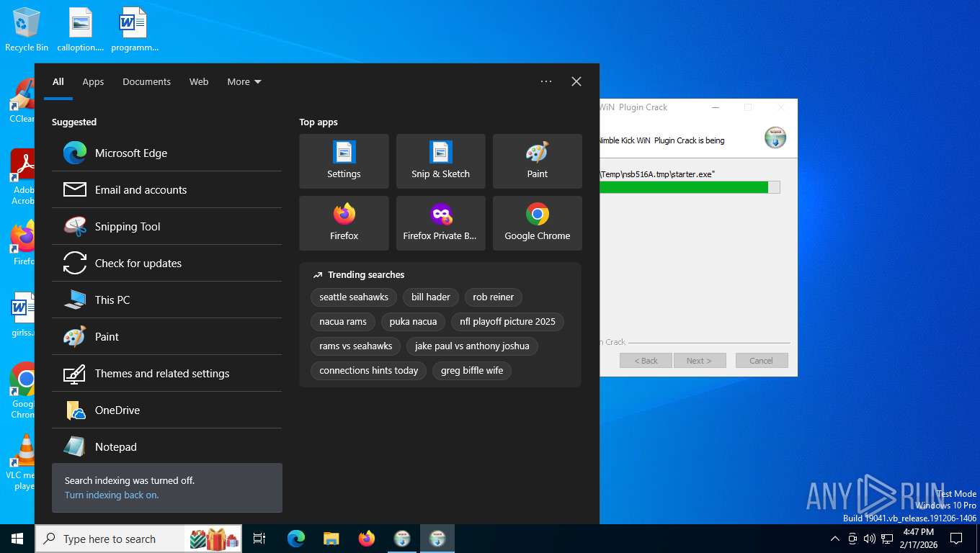The image size is (980, 553).
Task: Open network icon in system tray
Action: (x=887, y=539)
